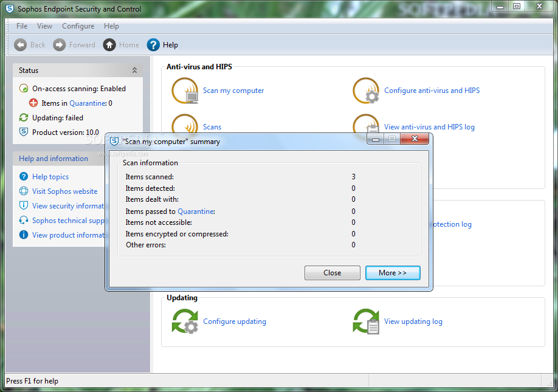Click the green Updating status icon
Image resolution: width=558 pixels, height=392 pixels.
coord(24,118)
